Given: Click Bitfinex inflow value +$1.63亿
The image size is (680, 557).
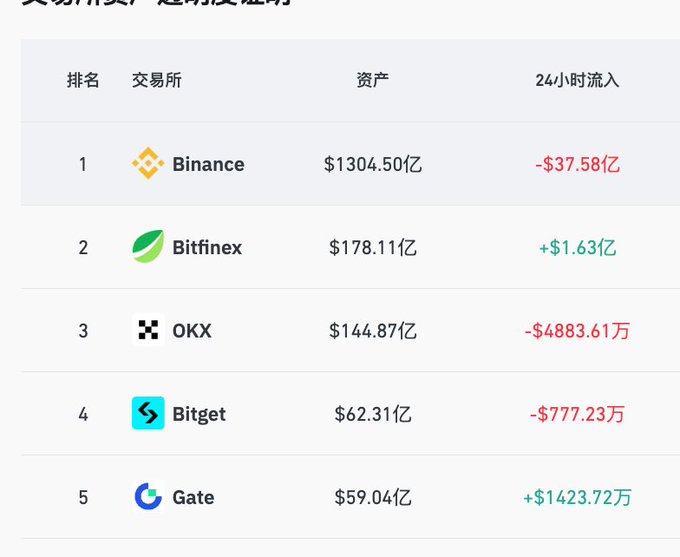Looking at the screenshot, I should pyautogui.click(x=577, y=247).
